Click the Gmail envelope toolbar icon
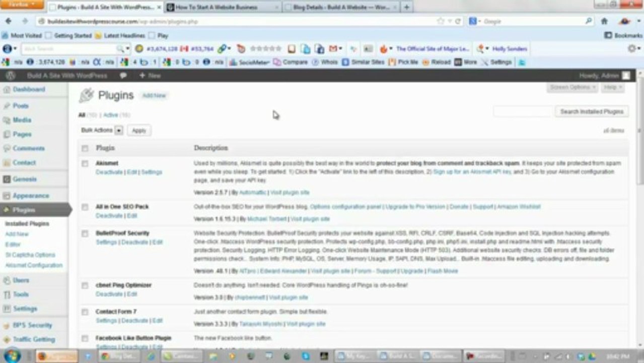Image resolution: width=644 pixels, height=363 pixels. [333, 49]
